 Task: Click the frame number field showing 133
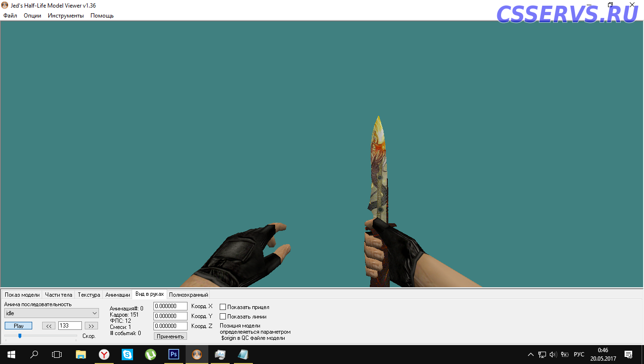pyautogui.click(x=70, y=326)
